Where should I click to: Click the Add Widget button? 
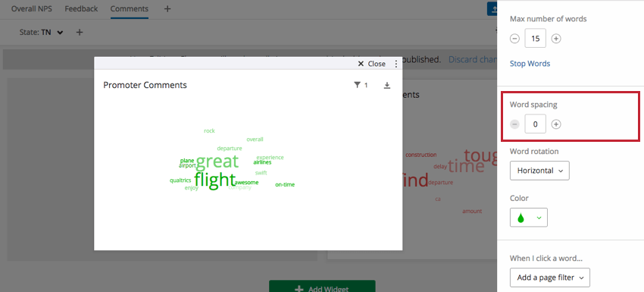(322, 286)
